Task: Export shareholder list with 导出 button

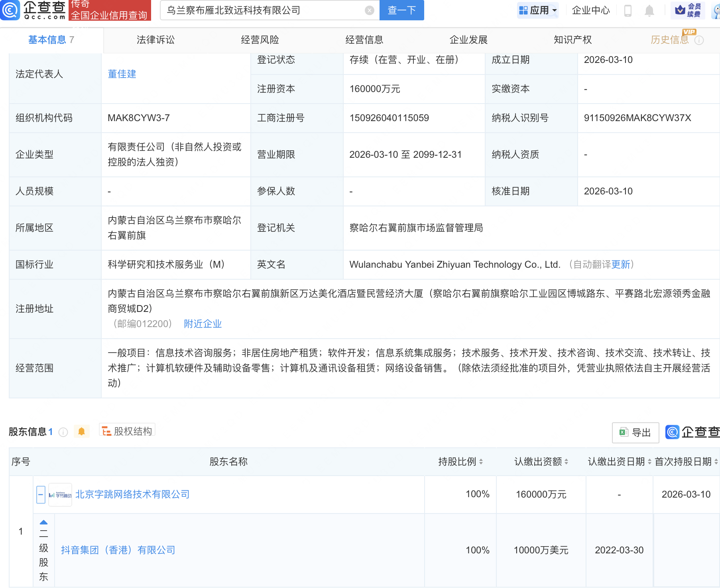Action: coord(635,433)
